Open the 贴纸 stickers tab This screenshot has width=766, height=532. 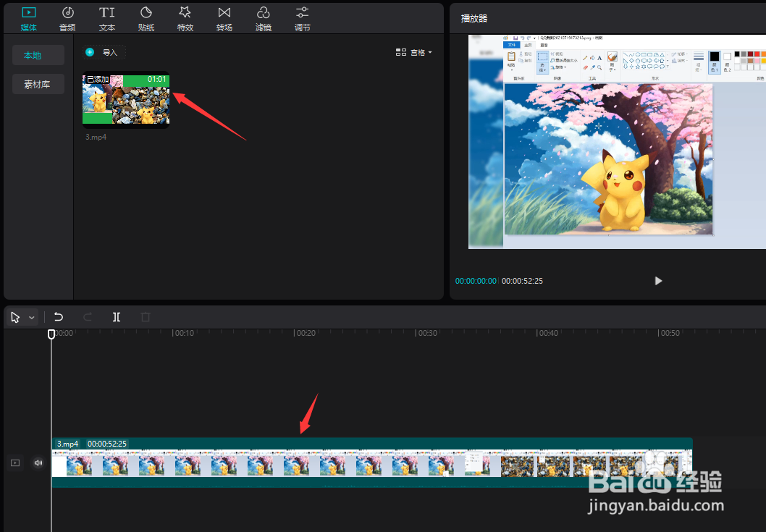(x=146, y=19)
